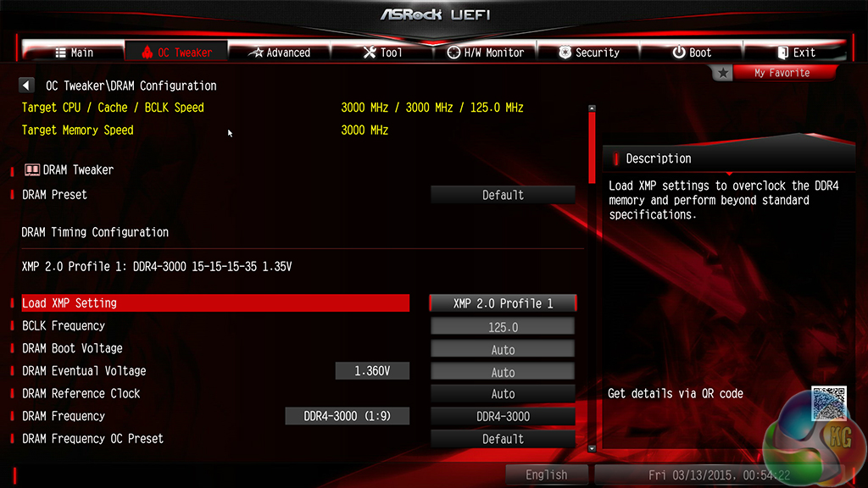The image size is (868, 488).
Task: Open DRAM Frequency DDR4-3000 selector
Action: [503, 416]
